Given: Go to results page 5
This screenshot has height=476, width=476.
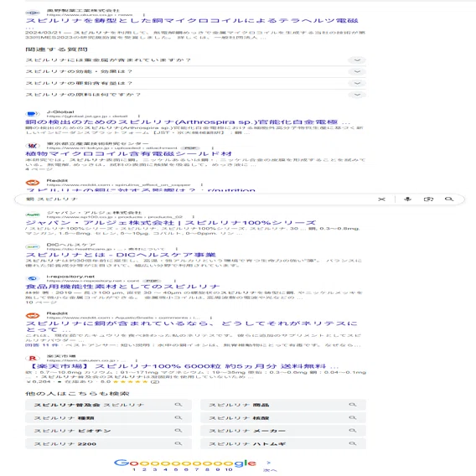Looking at the screenshot, I should click(176, 469).
